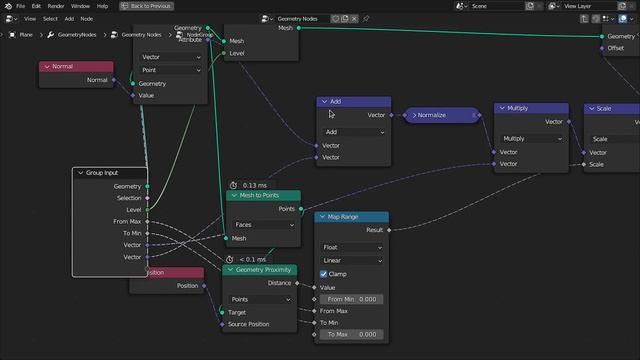This screenshot has height=360, width=640.
Task: Click the Scene name field
Action: tap(496, 6)
